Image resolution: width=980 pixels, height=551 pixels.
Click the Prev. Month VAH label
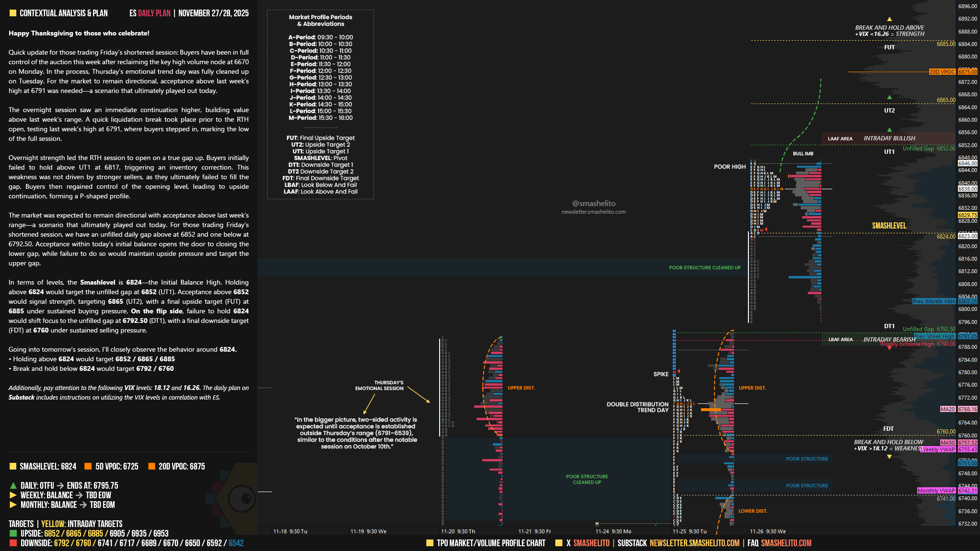click(x=933, y=301)
